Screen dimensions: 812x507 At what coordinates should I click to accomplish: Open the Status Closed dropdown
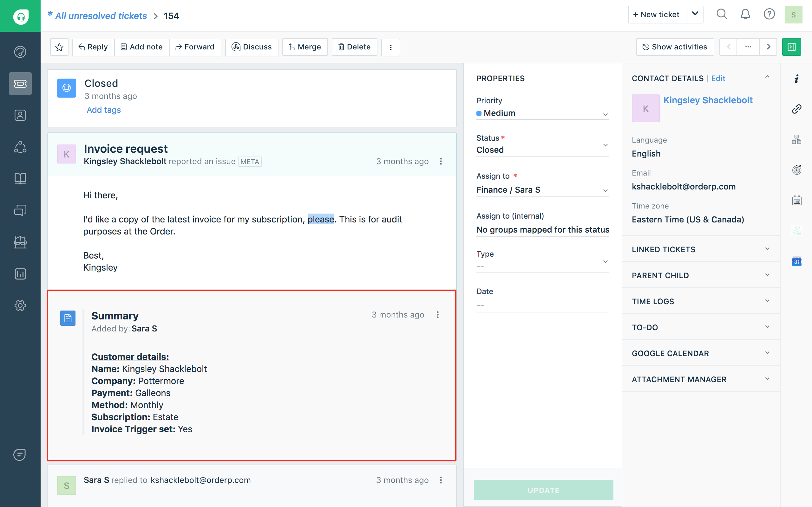(x=542, y=150)
